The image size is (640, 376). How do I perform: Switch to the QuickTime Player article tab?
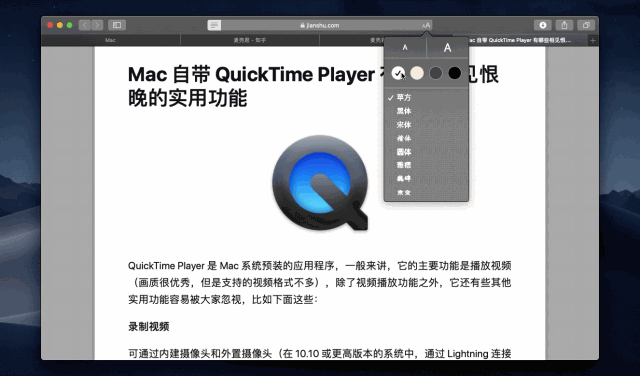[x=527, y=40]
